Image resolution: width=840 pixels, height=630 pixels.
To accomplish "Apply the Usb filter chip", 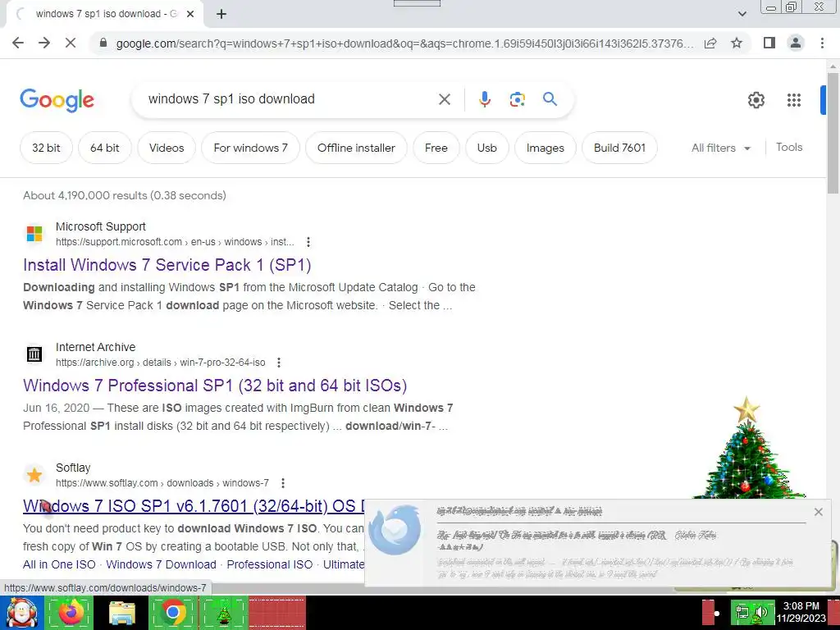I will [487, 148].
